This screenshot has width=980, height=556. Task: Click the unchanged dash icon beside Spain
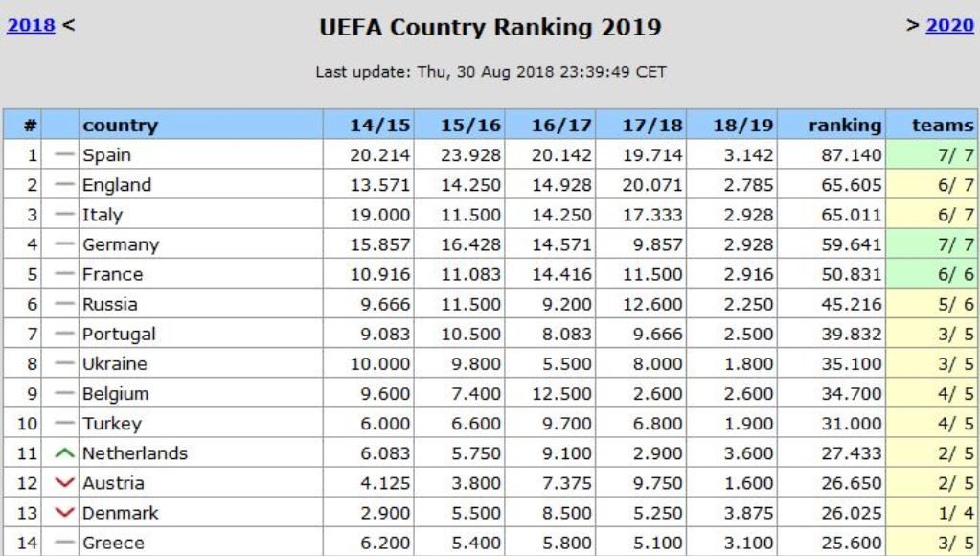[65, 155]
